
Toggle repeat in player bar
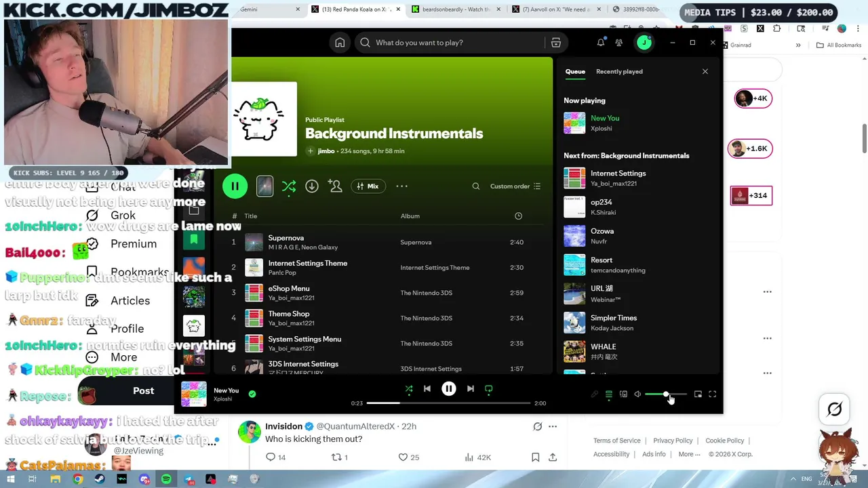488,389
